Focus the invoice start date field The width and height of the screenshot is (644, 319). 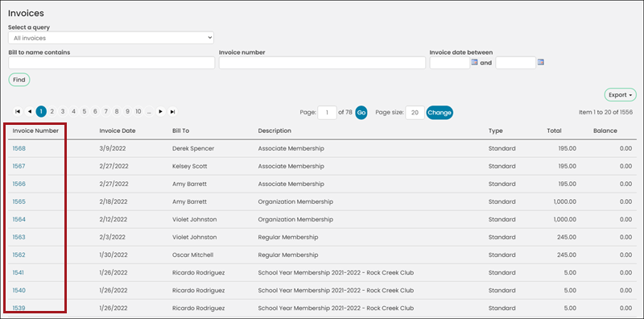[450, 63]
